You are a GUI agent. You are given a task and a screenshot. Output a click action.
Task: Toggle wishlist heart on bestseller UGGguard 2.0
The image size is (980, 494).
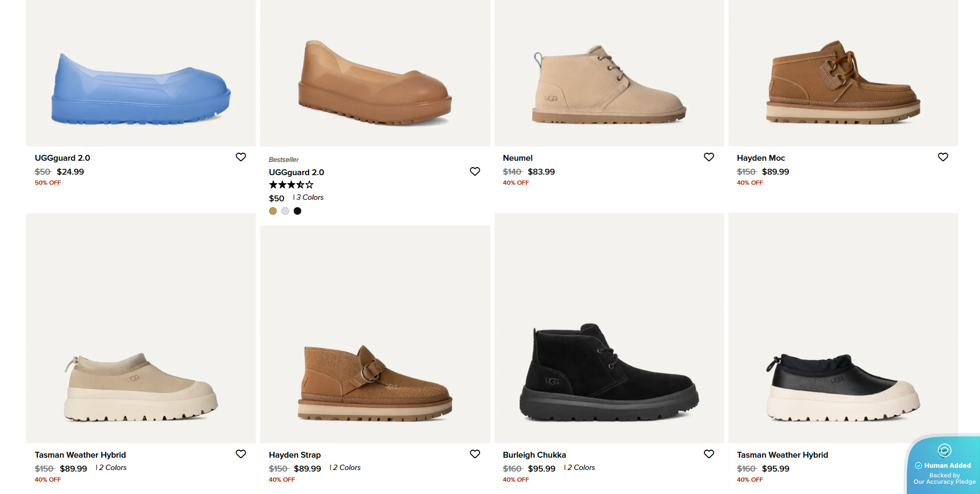[x=475, y=171]
